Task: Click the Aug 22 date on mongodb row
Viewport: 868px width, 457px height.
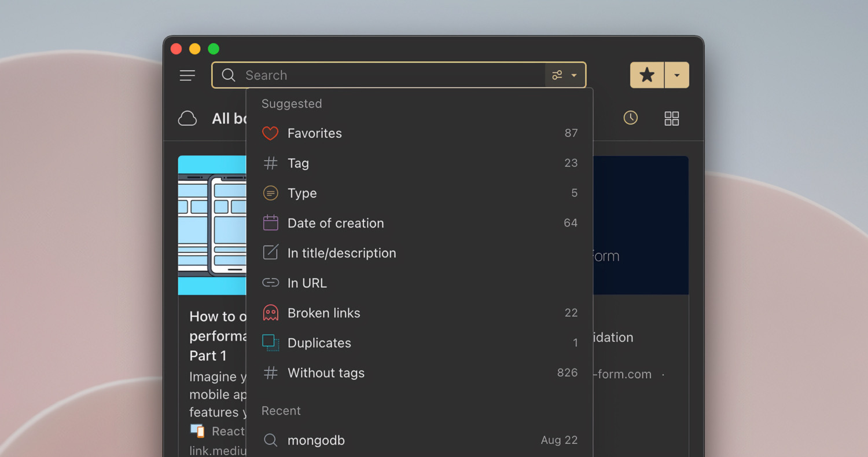Action: (559, 440)
